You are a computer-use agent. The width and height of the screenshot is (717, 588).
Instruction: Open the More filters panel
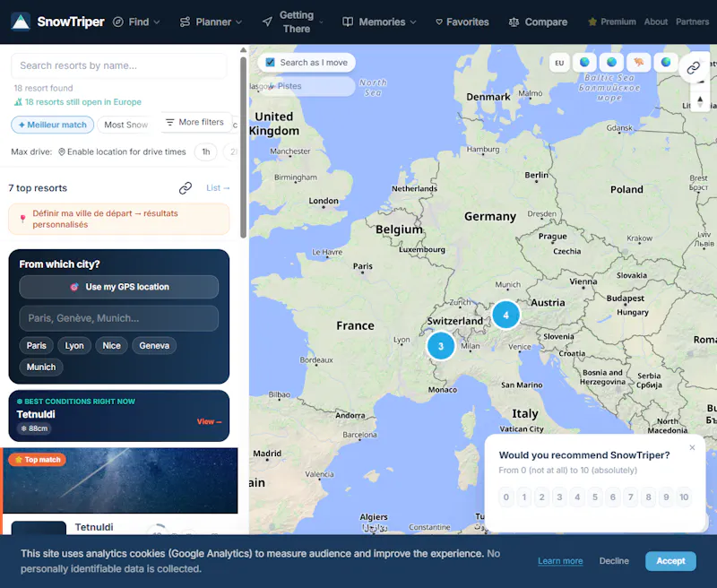click(195, 122)
